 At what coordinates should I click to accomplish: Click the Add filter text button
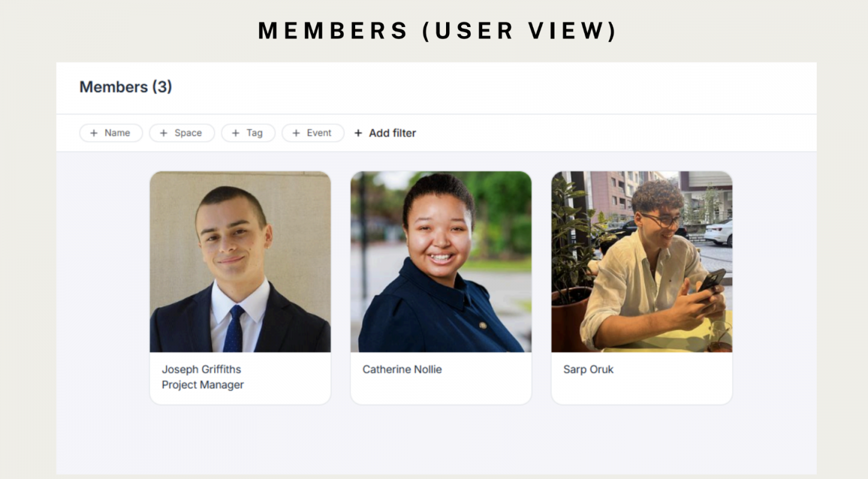tap(392, 133)
